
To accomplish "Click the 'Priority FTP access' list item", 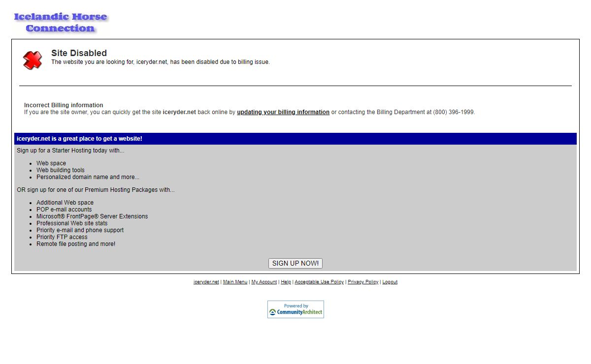I will (x=62, y=237).
